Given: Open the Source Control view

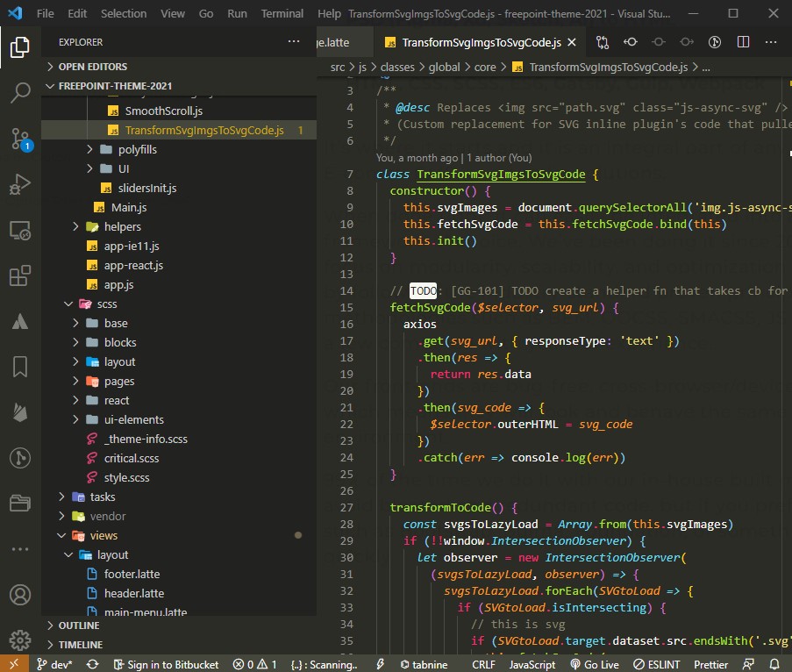Looking at the screenshot, I should coord(20,139).
